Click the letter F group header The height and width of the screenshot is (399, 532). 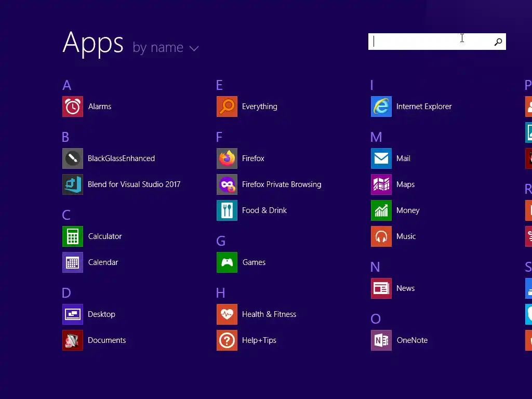point(219,137)
